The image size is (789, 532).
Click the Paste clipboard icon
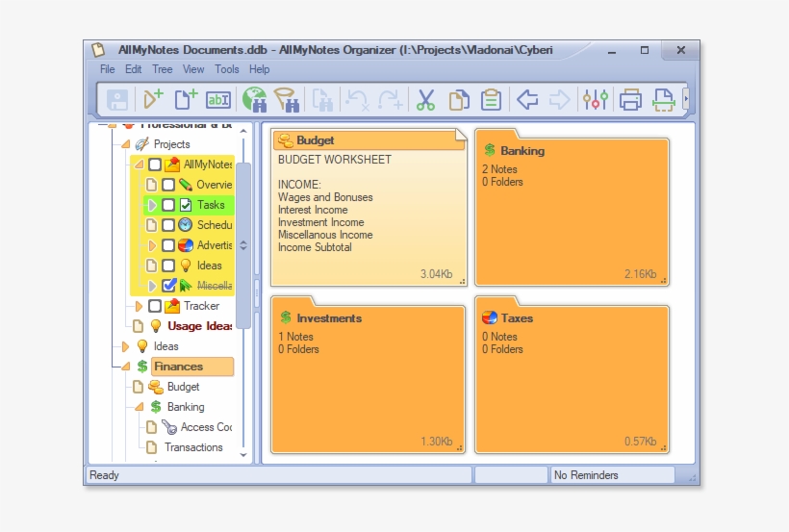tap(491, 100)
